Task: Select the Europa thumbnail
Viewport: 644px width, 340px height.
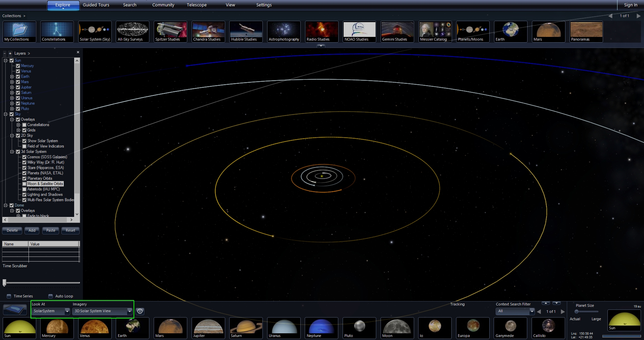Action: (473, 328)
